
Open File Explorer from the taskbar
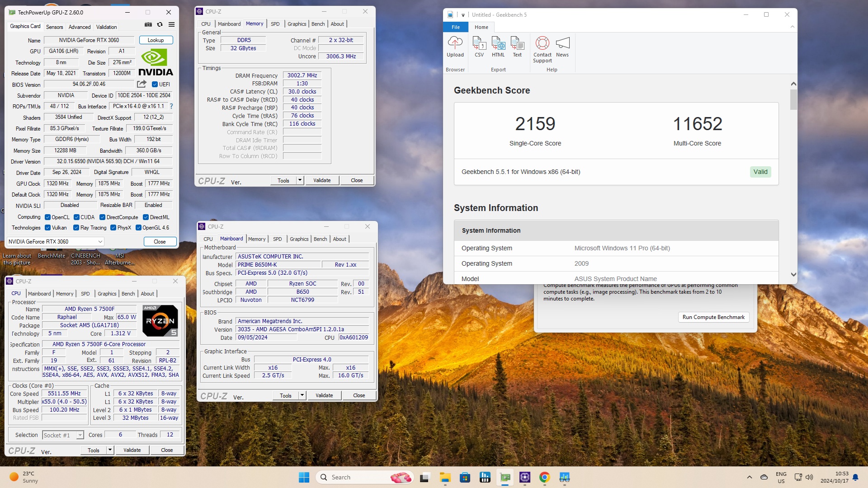(x=445, y=477)
